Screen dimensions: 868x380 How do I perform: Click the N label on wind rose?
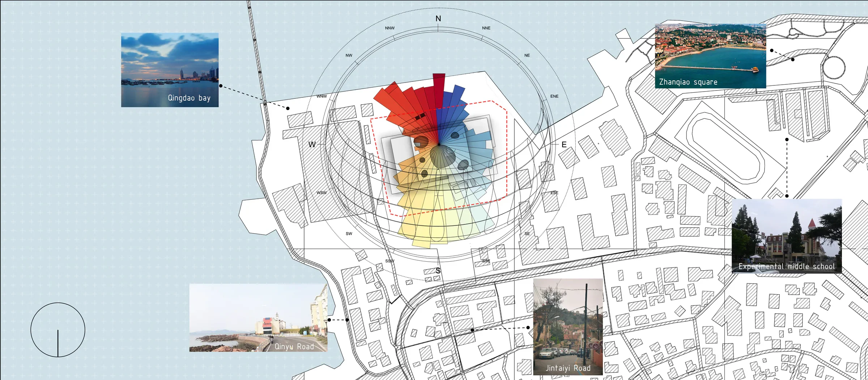pos(438,18)
